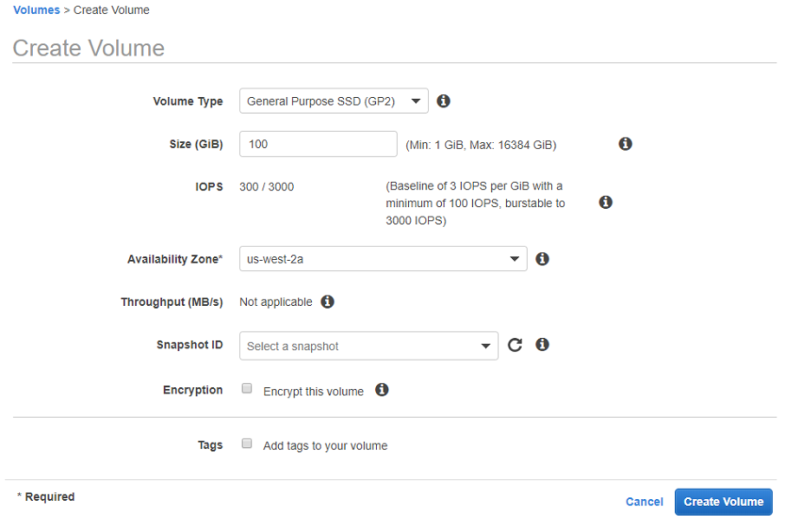Expand the Availability Zone list via its chevron

[x=513, y=258]
